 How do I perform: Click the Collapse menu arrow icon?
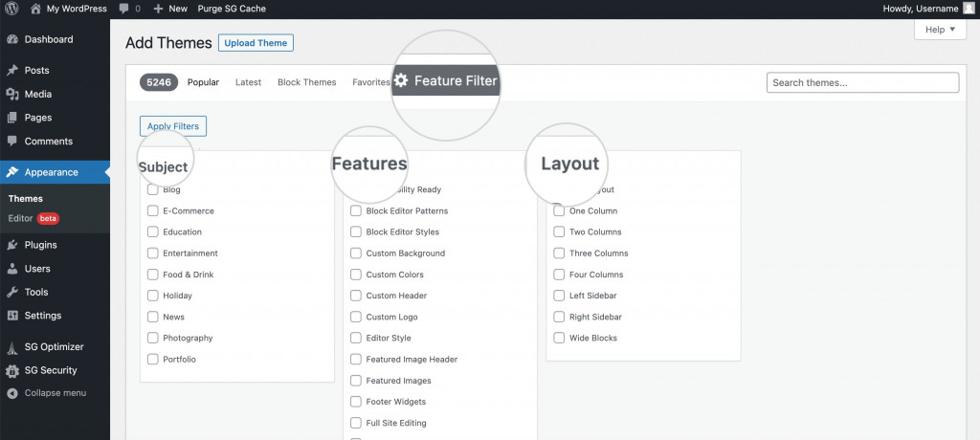(11, 393)
